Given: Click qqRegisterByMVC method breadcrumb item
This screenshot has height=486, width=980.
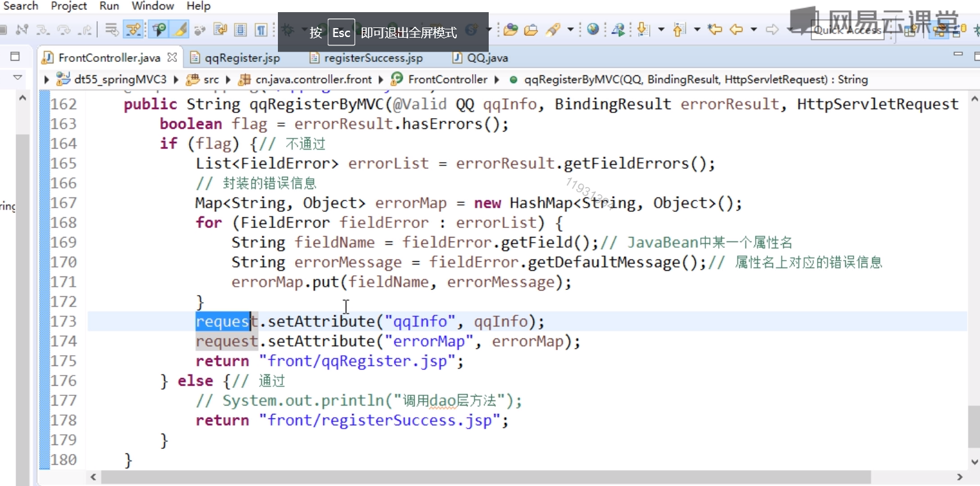Looking at the screenshot, I should coord(689,79).
